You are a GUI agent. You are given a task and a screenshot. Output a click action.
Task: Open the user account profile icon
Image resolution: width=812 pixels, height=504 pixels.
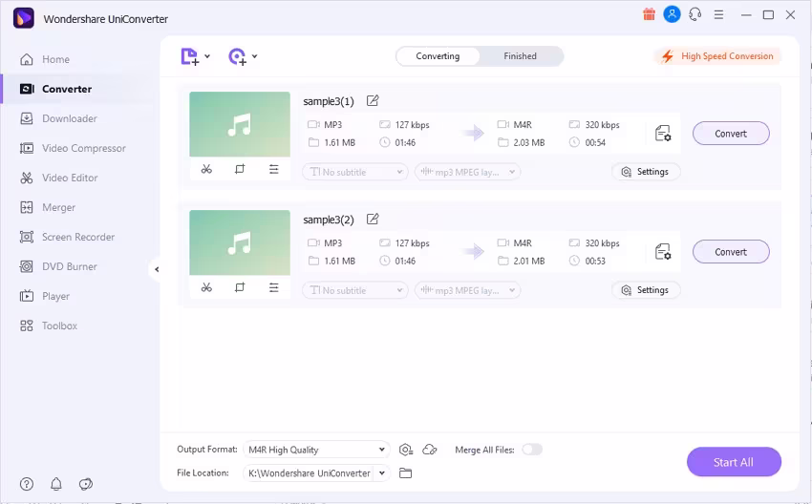pos(672,14)
